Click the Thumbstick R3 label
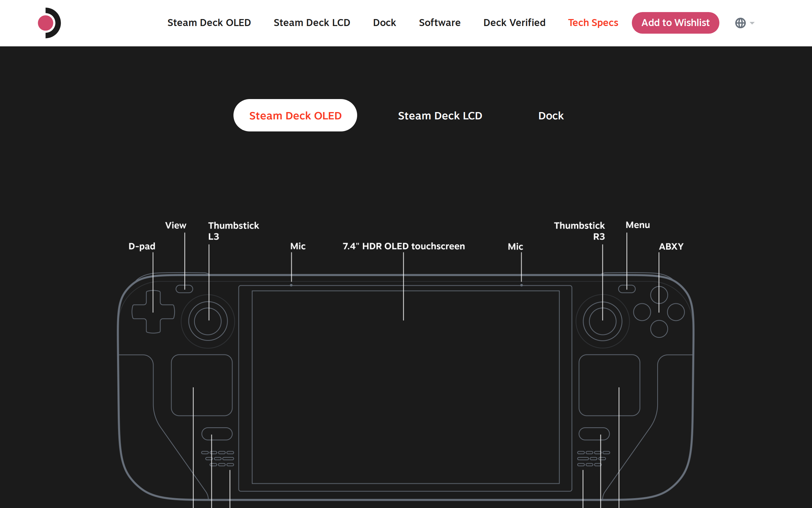This screenshot has height=508, width=812. coord(580,231)
